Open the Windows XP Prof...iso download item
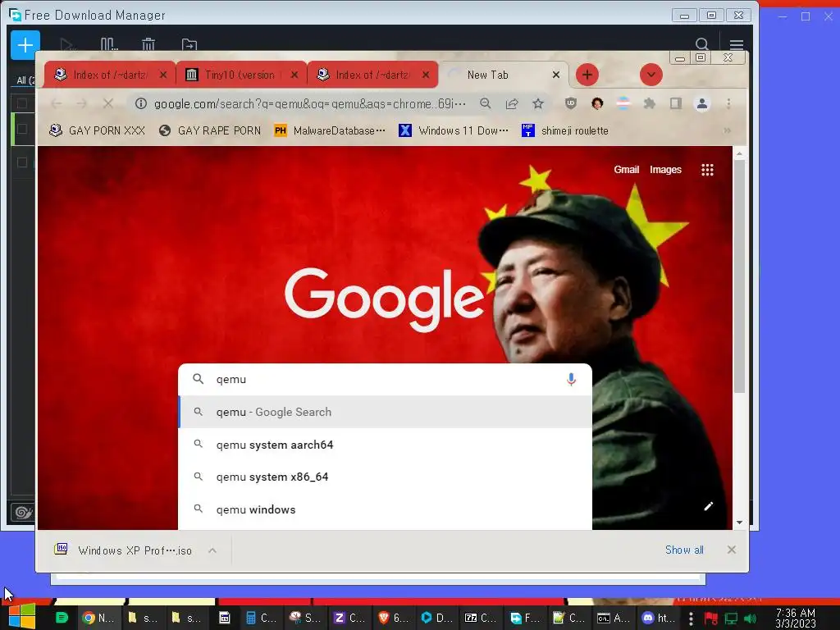 tap(125, 550)
